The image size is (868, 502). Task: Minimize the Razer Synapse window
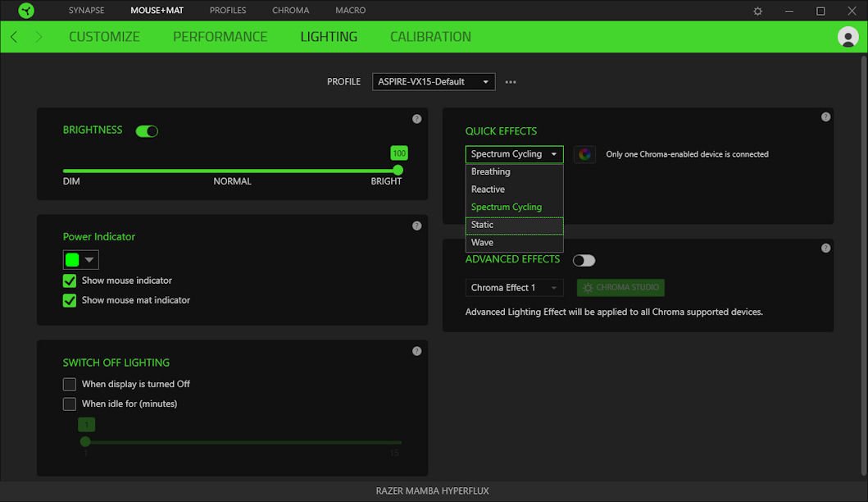pos(789,11)
